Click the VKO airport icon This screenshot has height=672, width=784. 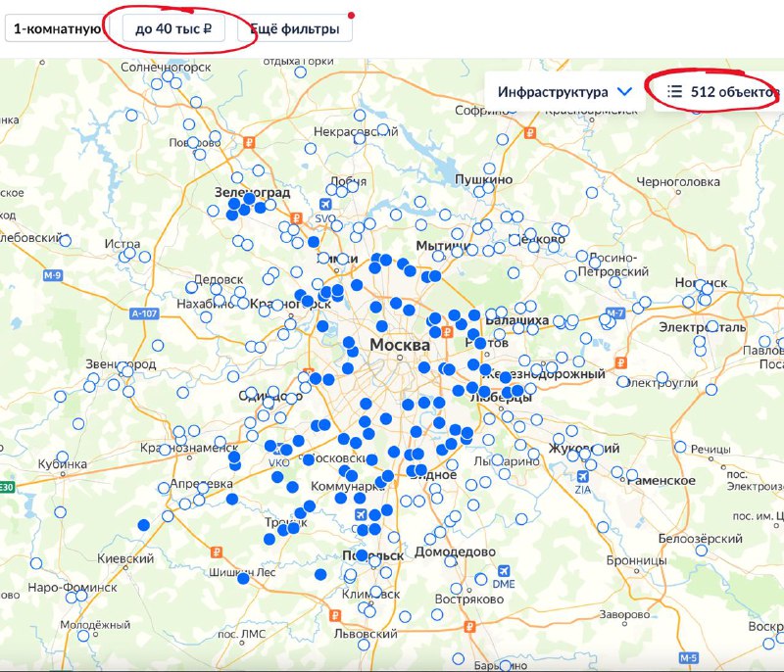(278, 452)
